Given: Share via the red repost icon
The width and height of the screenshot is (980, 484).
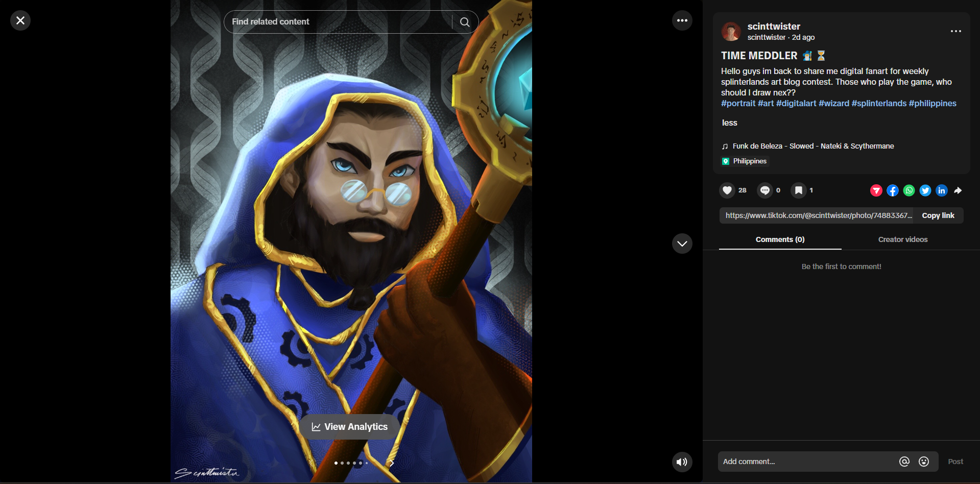Looking at the screenshot, I should (x=876, y=190).
